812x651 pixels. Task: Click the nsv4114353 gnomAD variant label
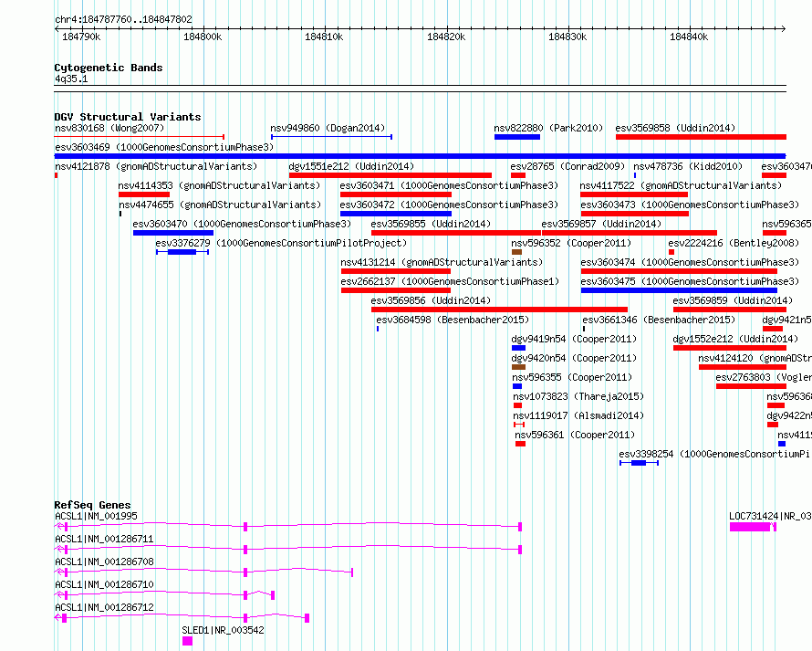point(219,185)
